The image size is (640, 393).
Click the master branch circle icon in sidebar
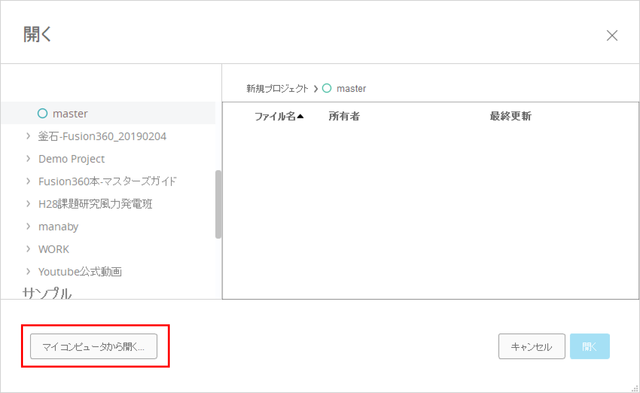(42, 113)
